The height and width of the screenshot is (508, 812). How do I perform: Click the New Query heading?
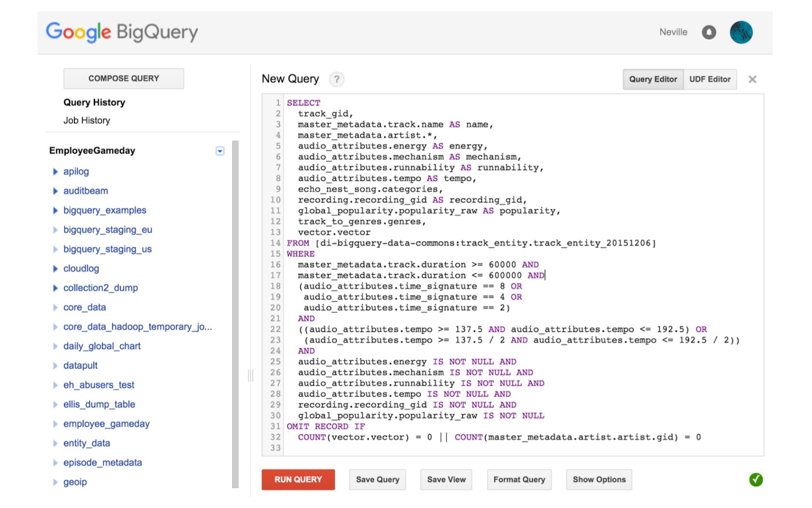(290, 79)
